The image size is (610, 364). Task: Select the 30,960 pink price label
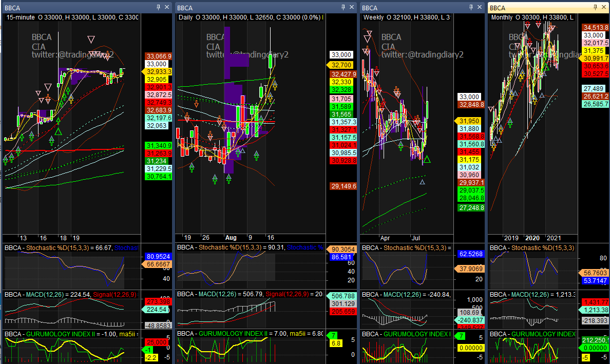pyautogui.click(x=469, y=175)
